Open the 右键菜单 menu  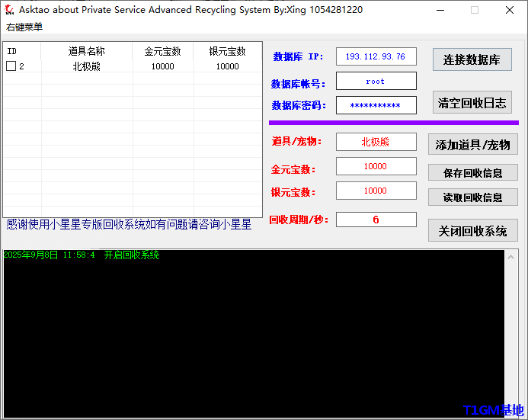tap(24, 27)
